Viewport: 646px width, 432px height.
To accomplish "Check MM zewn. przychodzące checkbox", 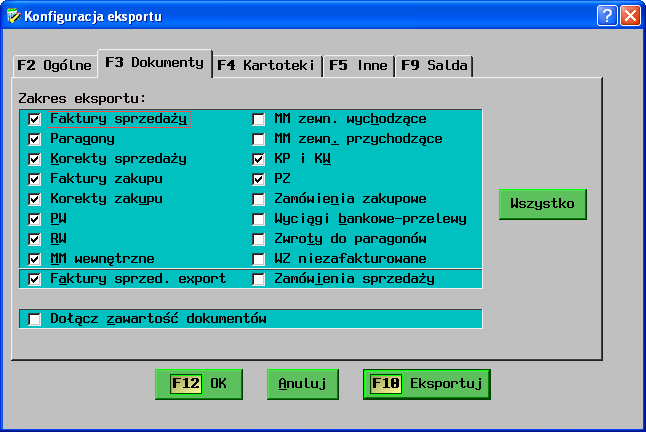I will (x=258, y=139).
